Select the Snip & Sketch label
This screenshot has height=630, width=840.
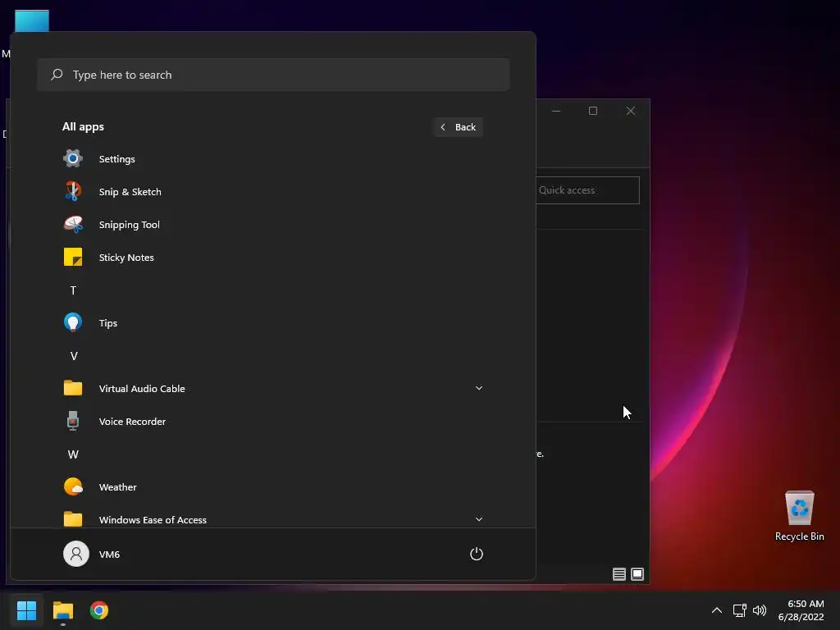coord(130,192)
